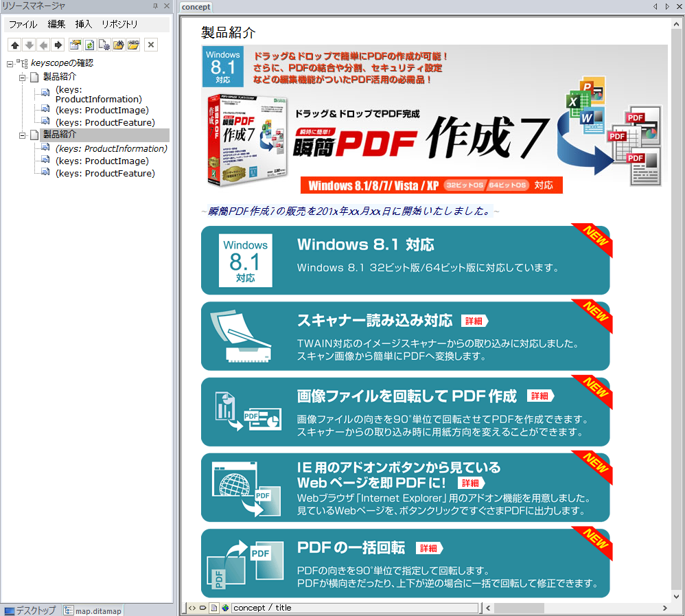
Task: Collapse the first 製品紹介 tree node
Action: (22, 78)
